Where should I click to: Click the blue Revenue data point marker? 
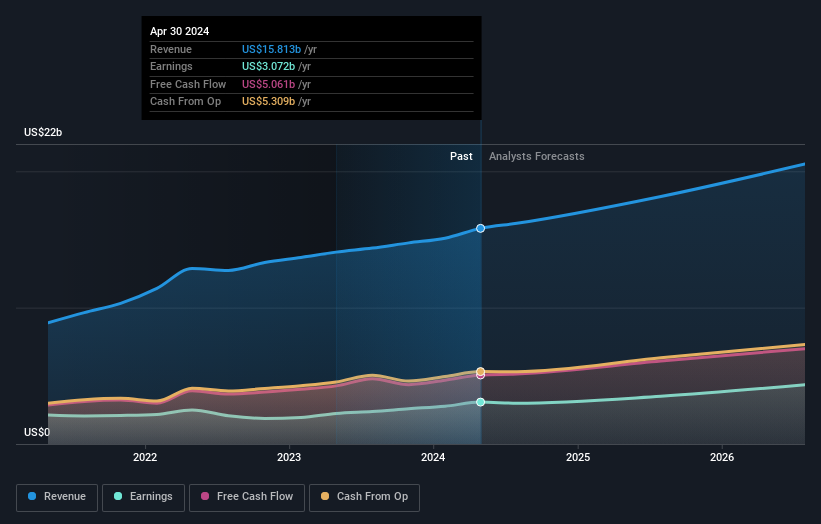coord(480,228)
